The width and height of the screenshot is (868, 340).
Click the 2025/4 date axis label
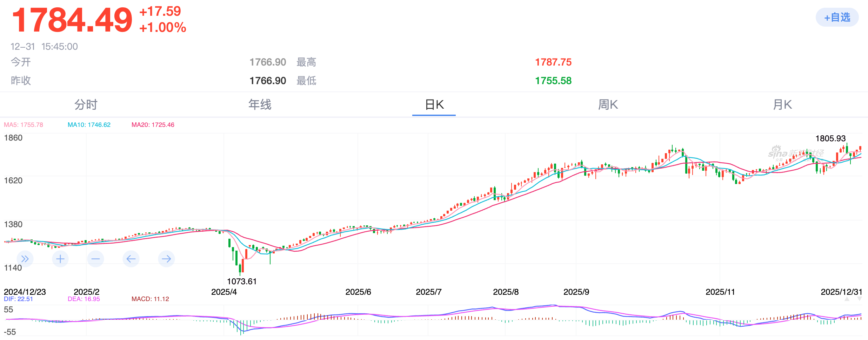[224, 292]
